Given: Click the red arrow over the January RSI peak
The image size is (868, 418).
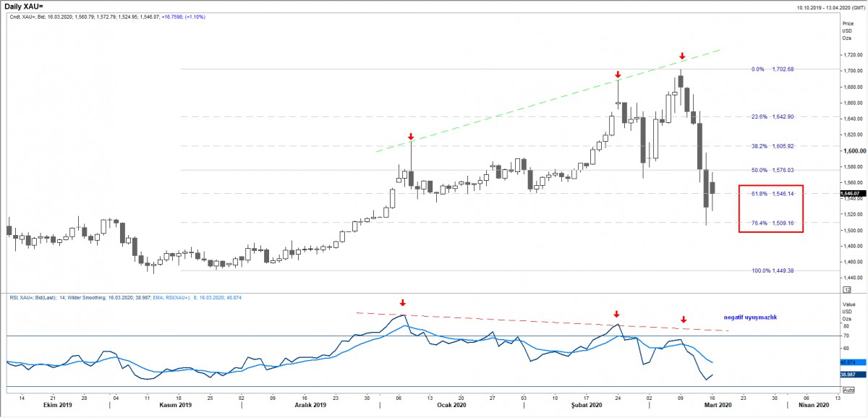Looking at the screenshot, I should click(403, 303).
